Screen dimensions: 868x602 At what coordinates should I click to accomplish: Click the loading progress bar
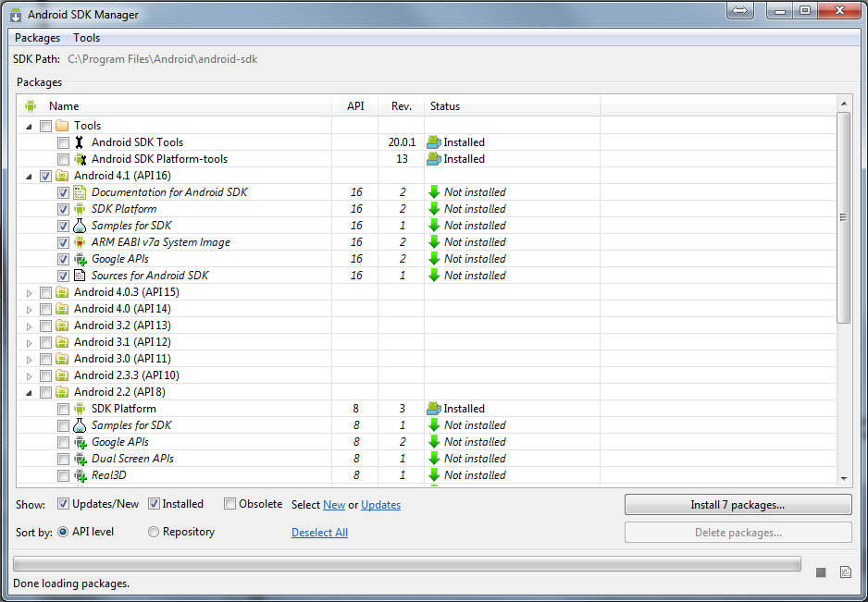click(x=407, y=564)
